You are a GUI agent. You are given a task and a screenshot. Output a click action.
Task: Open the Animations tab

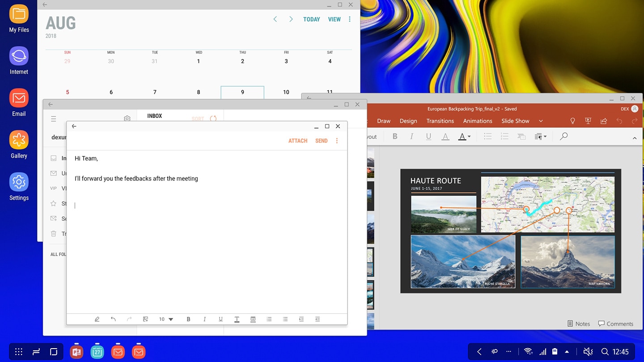[x=477, y=121]
